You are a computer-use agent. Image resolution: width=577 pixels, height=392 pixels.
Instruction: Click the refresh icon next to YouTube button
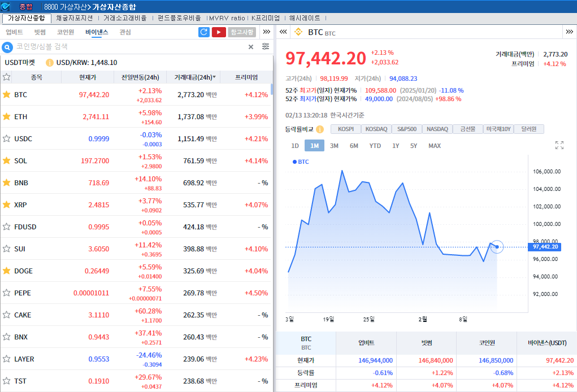(204, 32)
